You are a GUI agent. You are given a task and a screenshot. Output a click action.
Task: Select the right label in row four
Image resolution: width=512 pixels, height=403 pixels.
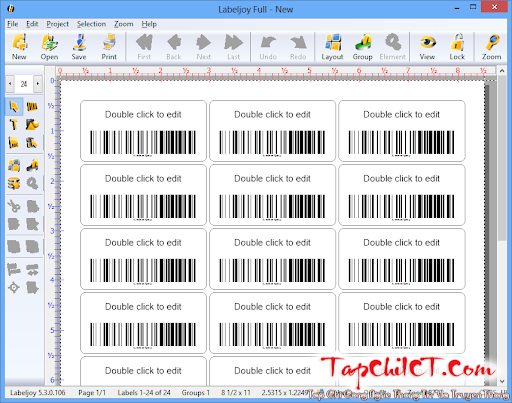click(x=402, y=323)
